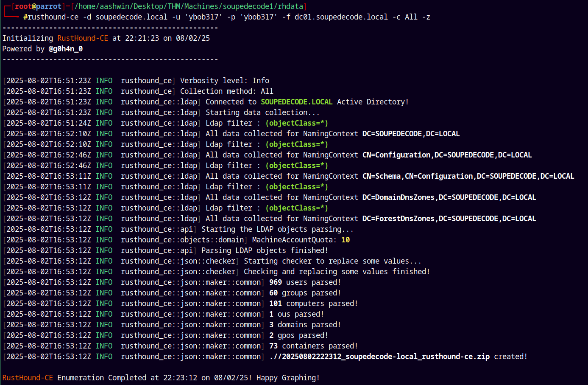The height and width of the screenshot is (385, 588).
Task: Click the created zip filename 20250802222312_soupedecode-local_rusthound-ce.zip
Action: [386, 357]
